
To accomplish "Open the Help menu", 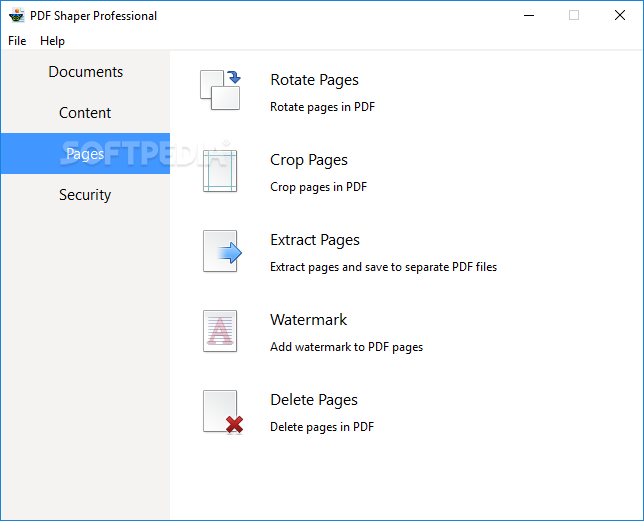I will [52, 41].
